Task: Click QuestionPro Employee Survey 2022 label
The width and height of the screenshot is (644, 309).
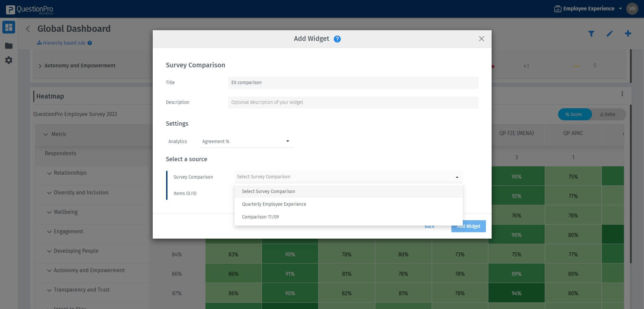Action: [x=75, y=114]
